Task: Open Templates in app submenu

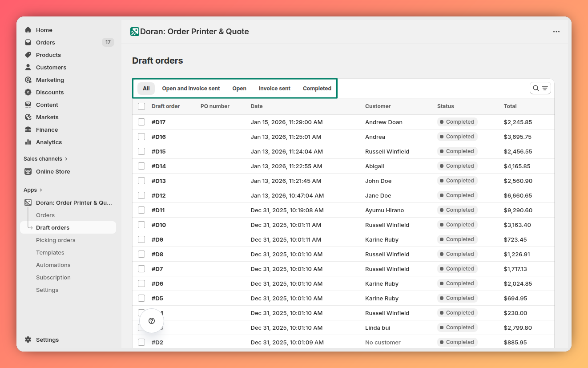Action: (50, 252)
